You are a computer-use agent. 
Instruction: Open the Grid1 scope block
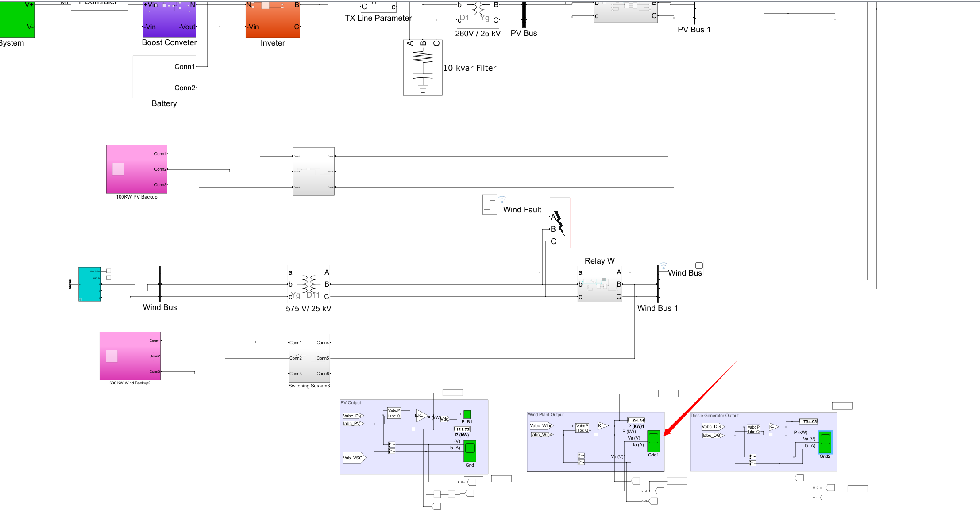click(653, 440)
